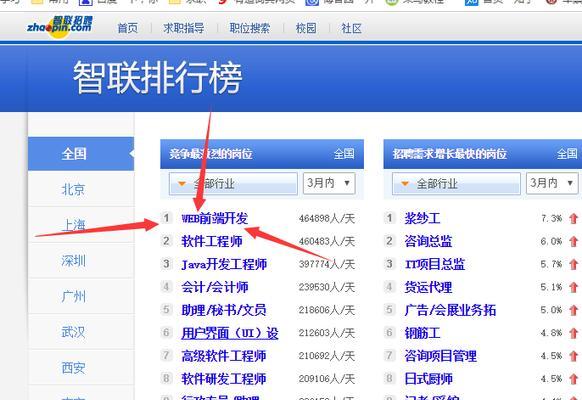Click the red up arrow beside 7.3%
This screenshot has width=582, height=400.
(x=573, y=218)
